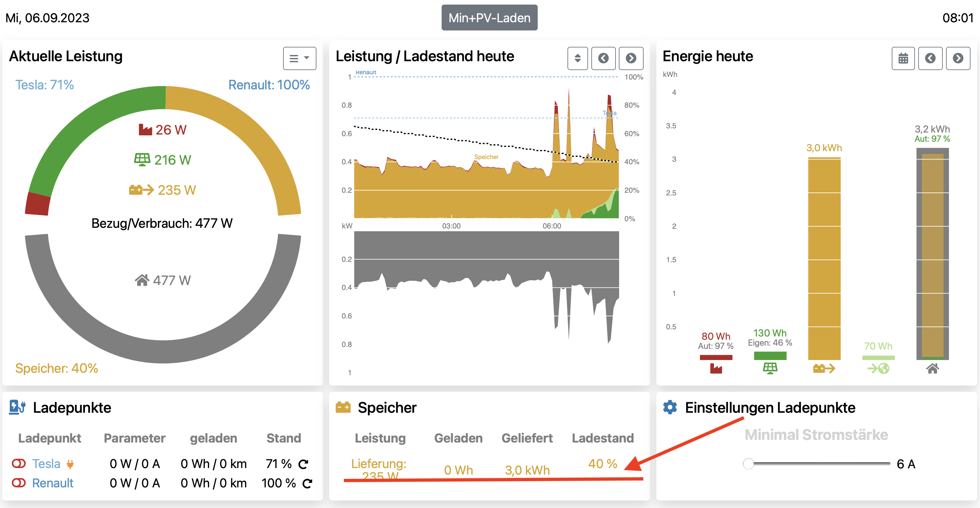
Task: Open the Aktuelle Leistung hamburger menu dropdown
Action: click(299, 58)
